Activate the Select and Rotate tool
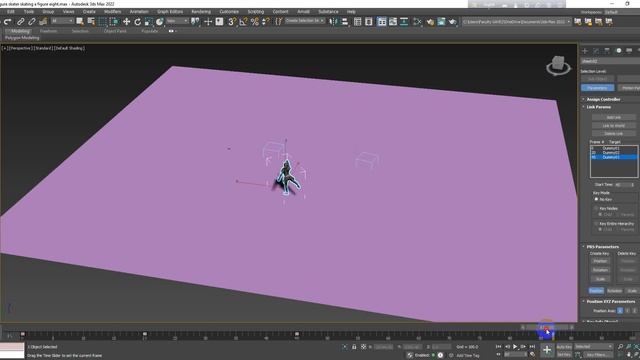The height and width of the screenshot is (360, 640). [x=138, y=22]
